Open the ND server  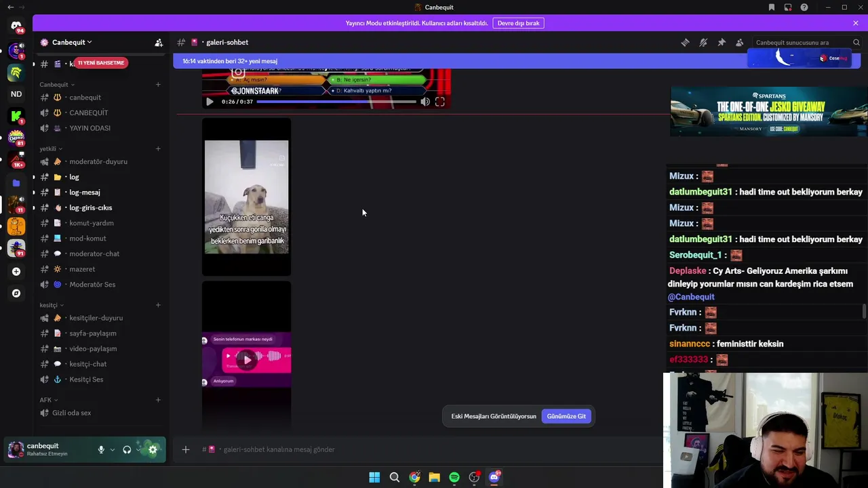(x=16, y=94)
